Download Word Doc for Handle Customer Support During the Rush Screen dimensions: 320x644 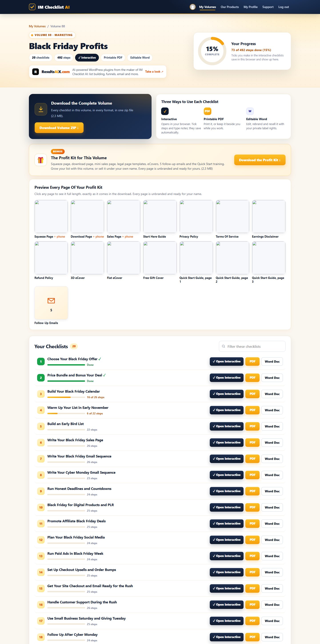(272, 605)
